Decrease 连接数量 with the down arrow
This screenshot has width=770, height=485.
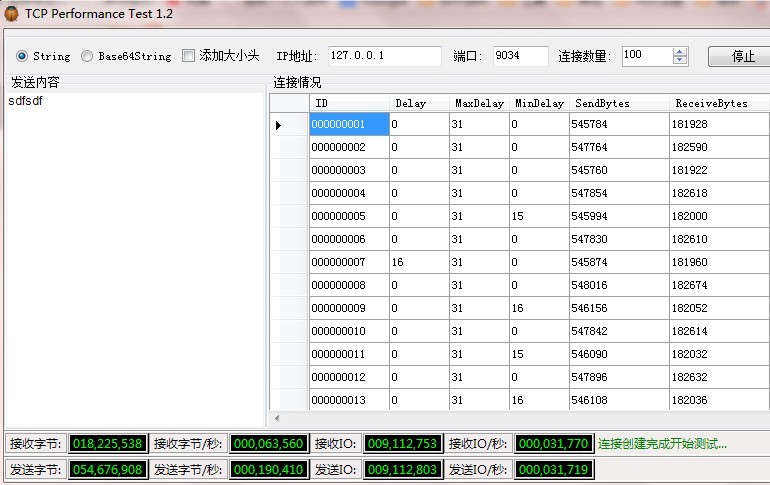(x=680, y=60)
